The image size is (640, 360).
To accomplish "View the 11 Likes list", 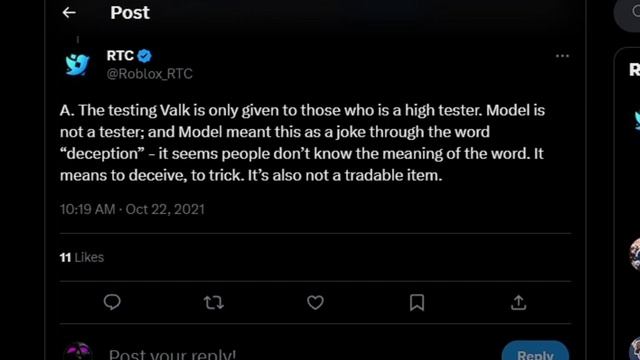I will 82,257.
